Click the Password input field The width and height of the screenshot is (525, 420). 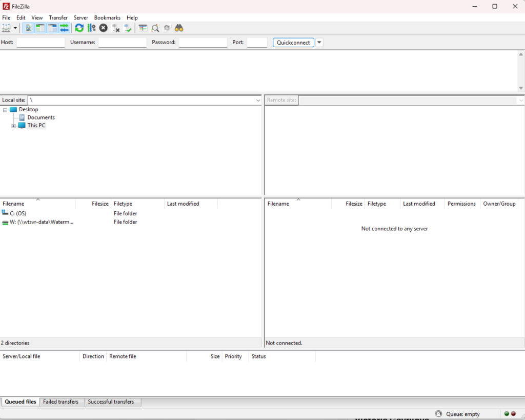203,43
